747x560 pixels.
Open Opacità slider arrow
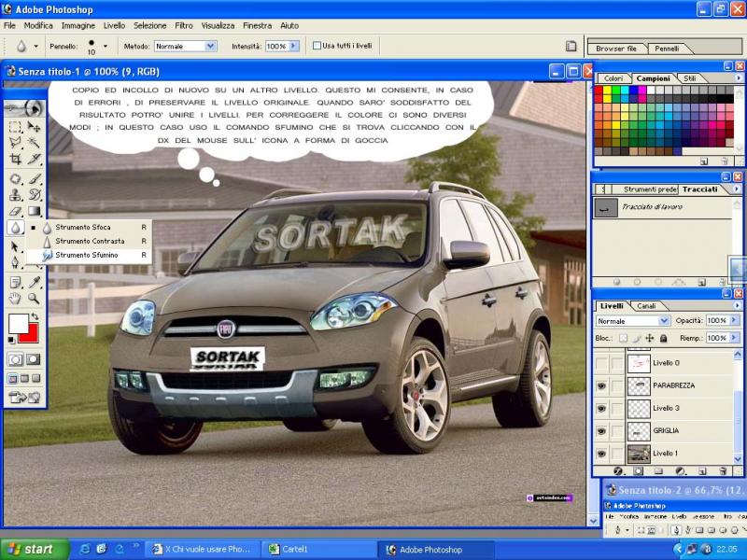(734, 320)
